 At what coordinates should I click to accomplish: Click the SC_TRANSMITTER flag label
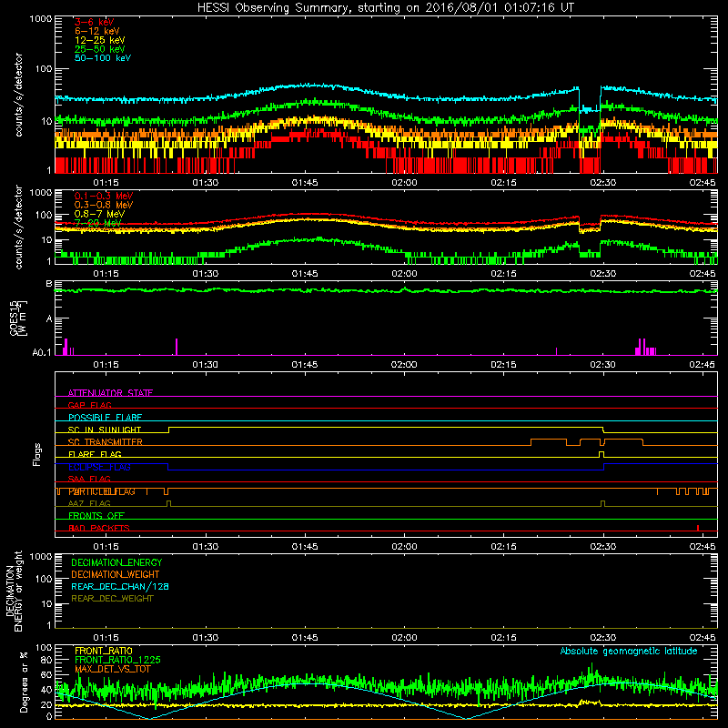(x=106, y=442)
